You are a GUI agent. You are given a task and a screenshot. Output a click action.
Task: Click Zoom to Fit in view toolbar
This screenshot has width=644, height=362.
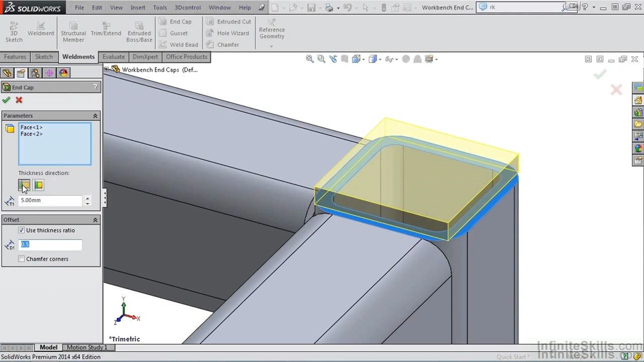310,59
